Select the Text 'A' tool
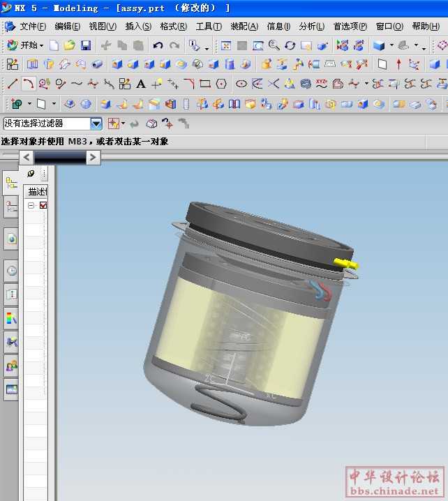The height and width of the screenshot is (501, 448). [x=140, y=84]
